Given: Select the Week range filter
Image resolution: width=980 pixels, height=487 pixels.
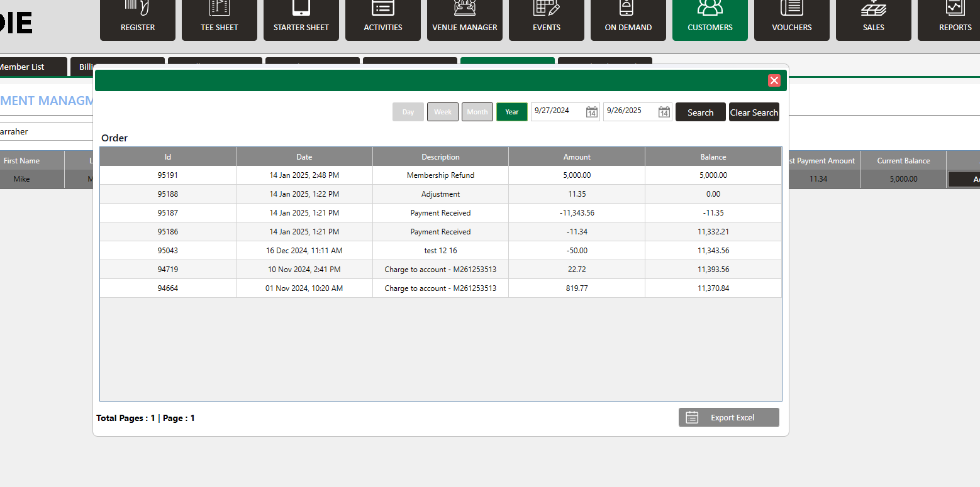Looking at the screenshot, I should [x=443, y=112].
